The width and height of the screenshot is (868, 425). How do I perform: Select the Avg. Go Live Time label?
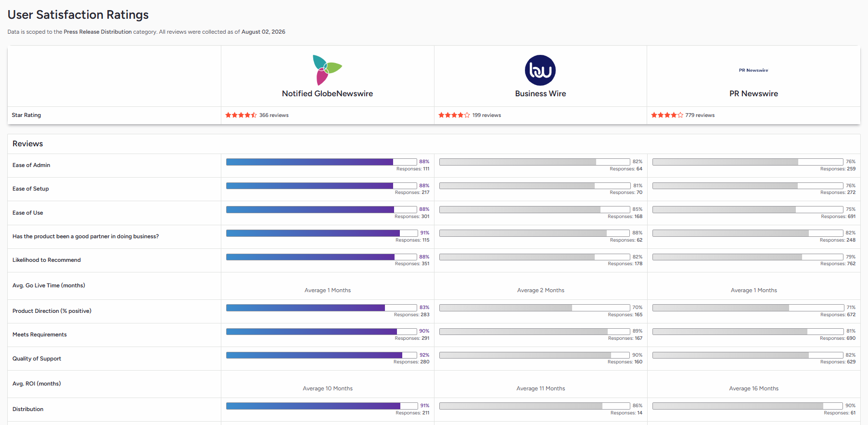(x=49, y=285)
